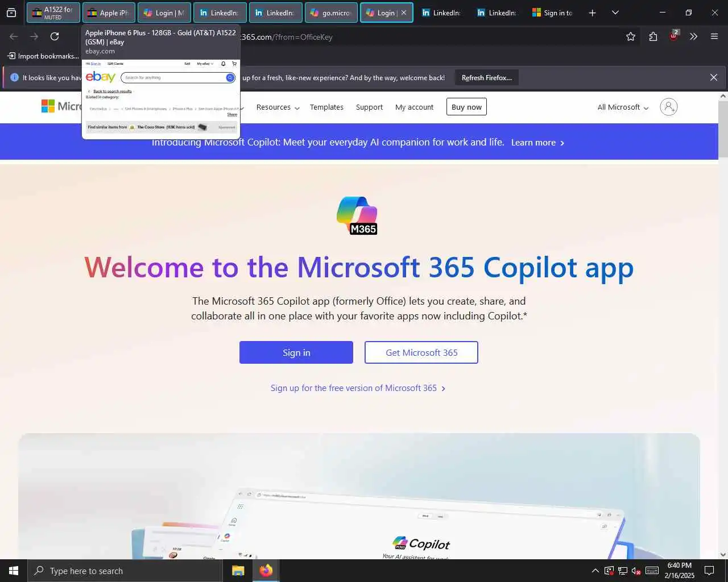728x582 pixels.
Task: Open Firefox View from the tab bar
Action: (x=11, y=13)
